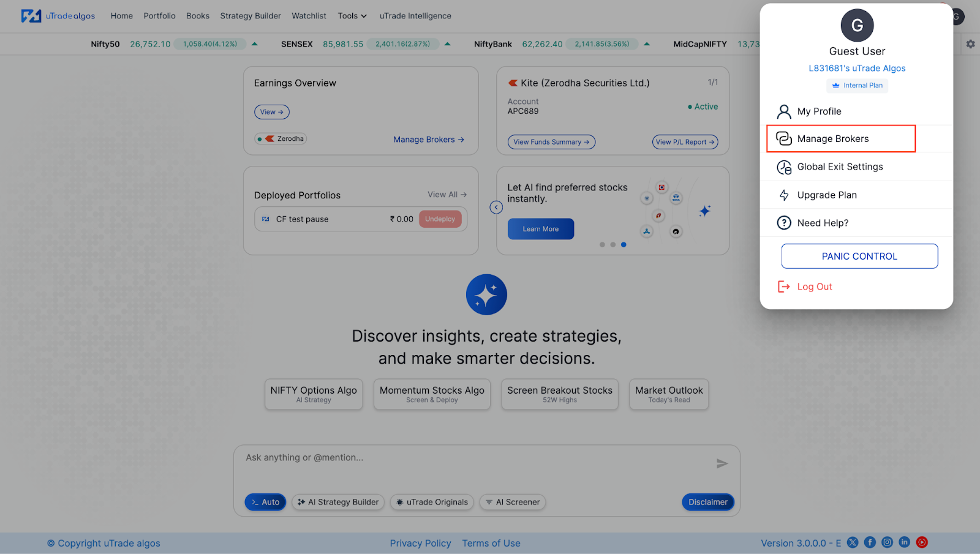Click the blue AI sparkle logo

click(486, 294)
